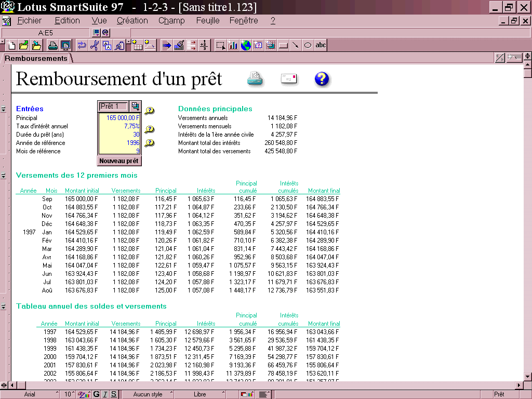Screen dimensions: 532x399
Task: Click the down arrow of vertical scrollbar
Action: click(x=528, y=377)
